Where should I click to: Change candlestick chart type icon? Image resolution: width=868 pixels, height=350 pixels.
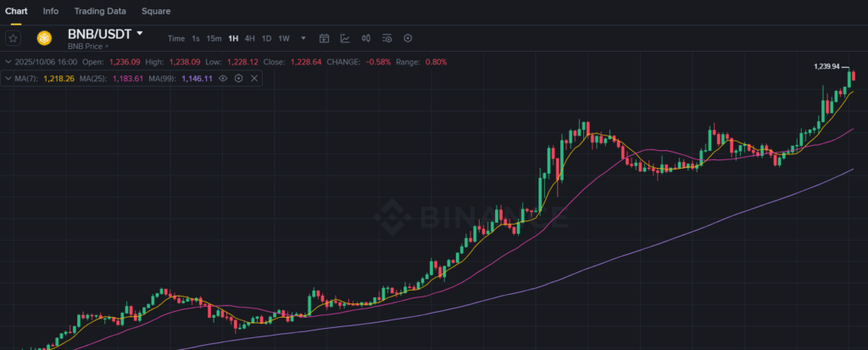coord(366,38)
